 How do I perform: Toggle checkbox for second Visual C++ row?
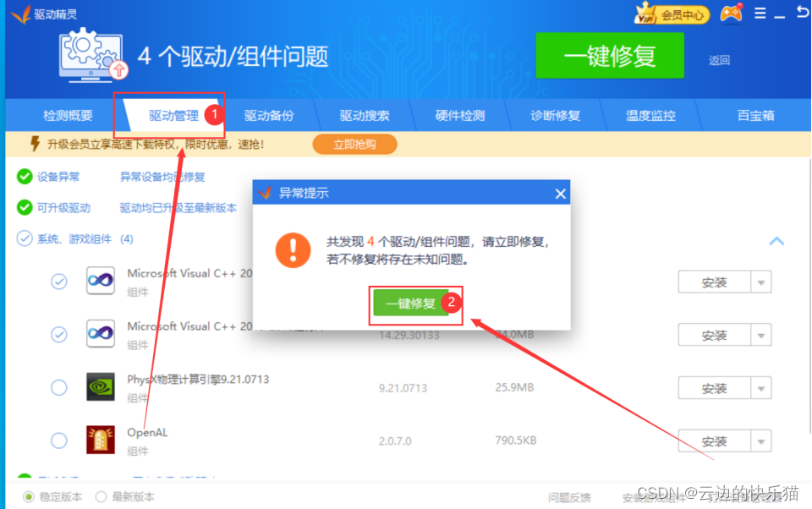point(59,335)
